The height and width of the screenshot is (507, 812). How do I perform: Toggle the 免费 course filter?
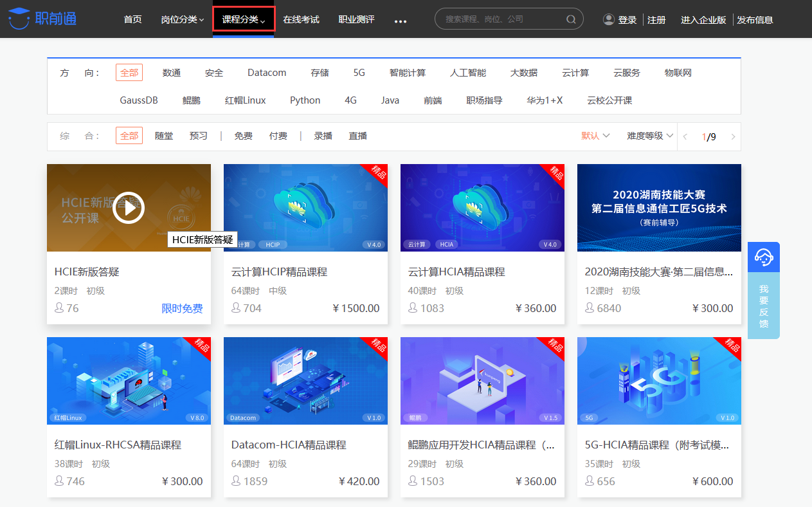[243, 136]
